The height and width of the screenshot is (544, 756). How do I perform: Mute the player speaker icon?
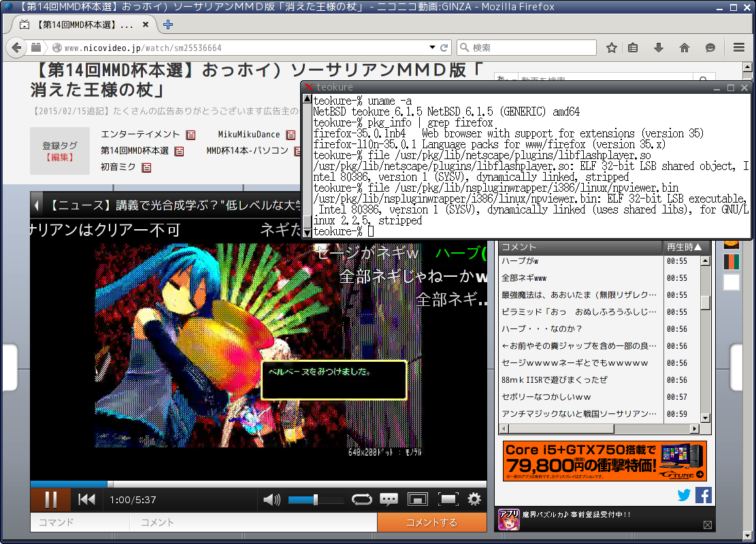[x=272, y=500]
